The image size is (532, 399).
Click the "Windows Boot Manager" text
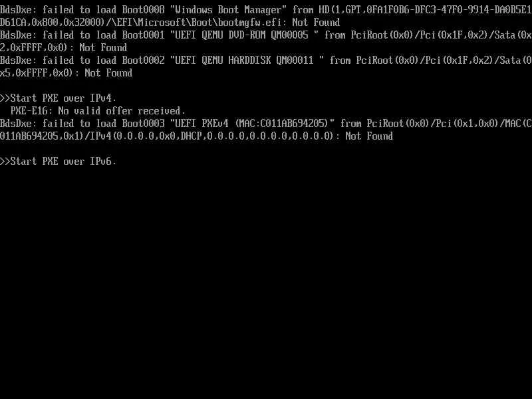[228, 10]
